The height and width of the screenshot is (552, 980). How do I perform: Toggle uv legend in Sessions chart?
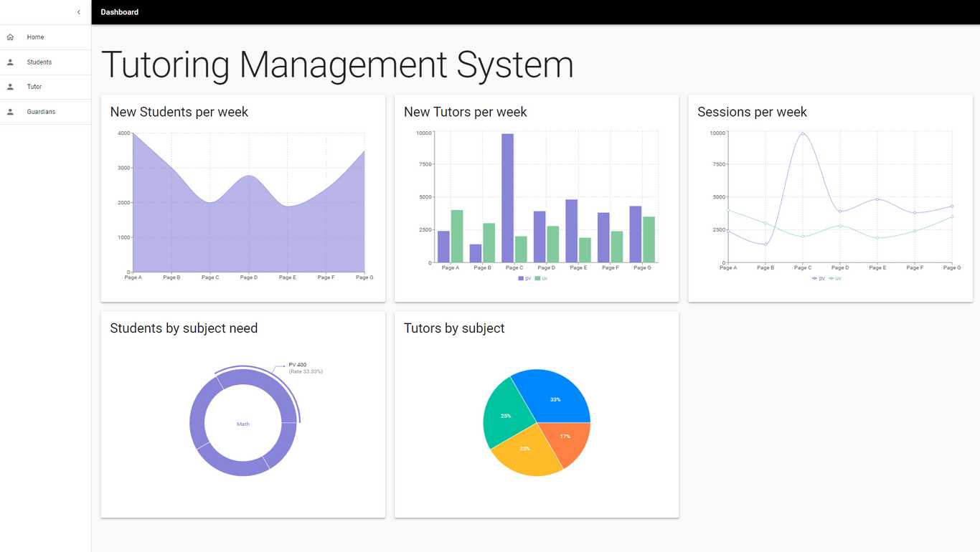point(835,278)
